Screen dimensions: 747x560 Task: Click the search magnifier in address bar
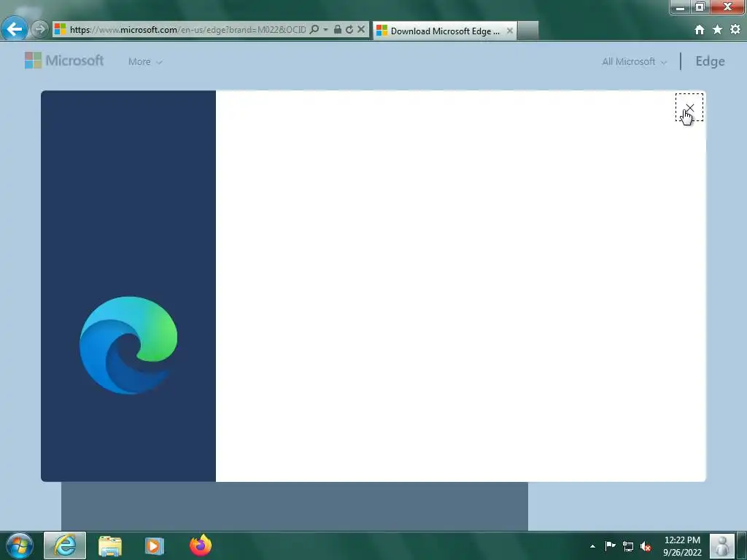pos(314,29)
